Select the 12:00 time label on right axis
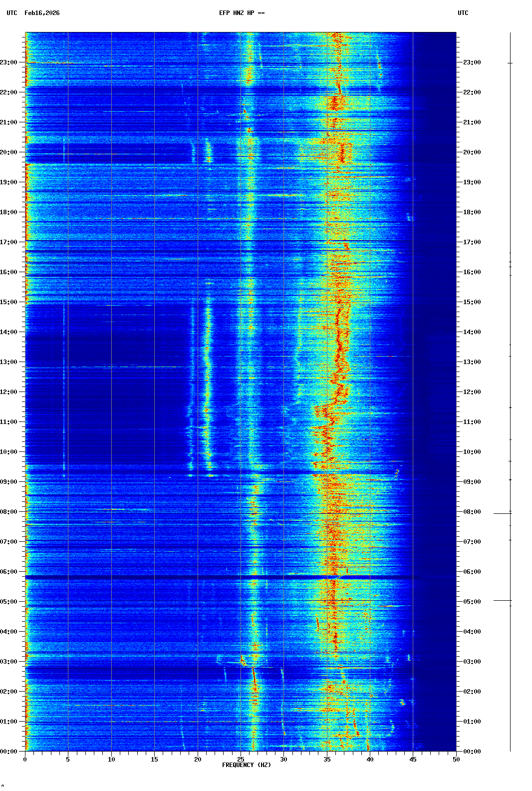Screen dimensions: 532x791 pos(472,392)
